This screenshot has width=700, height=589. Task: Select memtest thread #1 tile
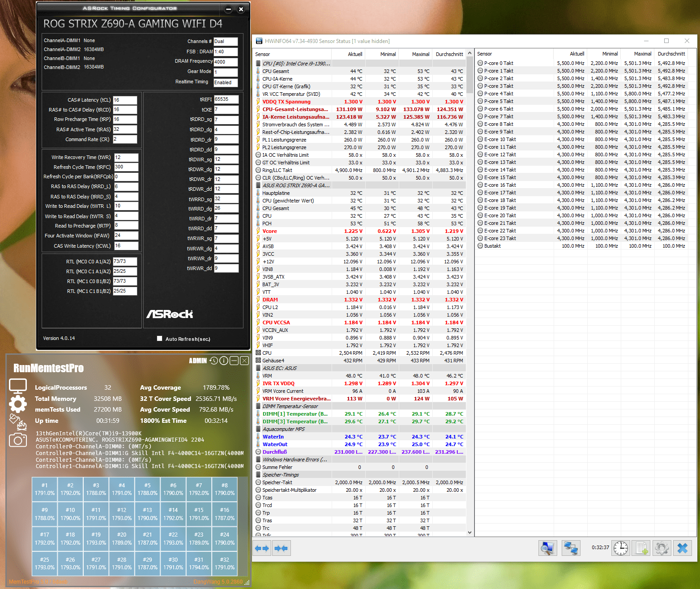(45, 489)
